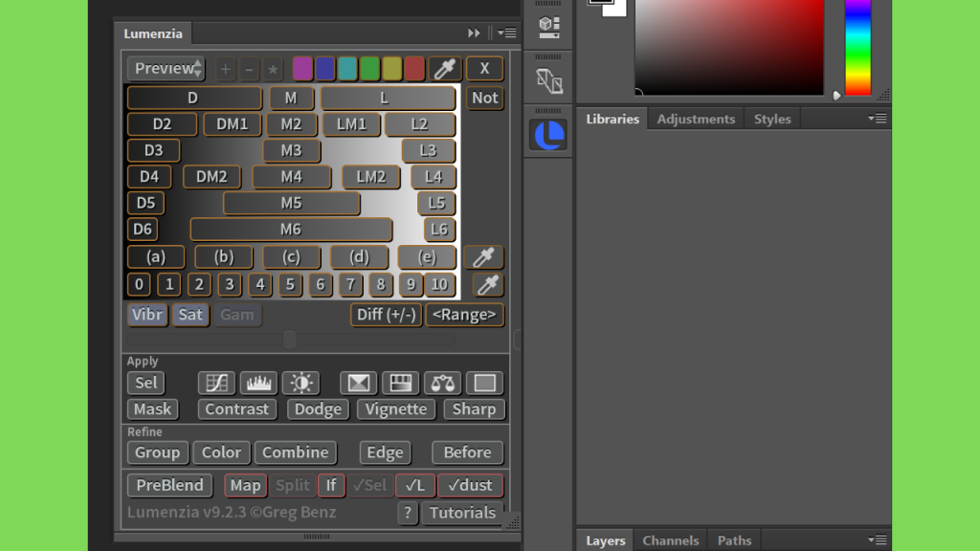Click the Diff (+/-) button
This screenshot has width=980, height=551.
[386, 314]
